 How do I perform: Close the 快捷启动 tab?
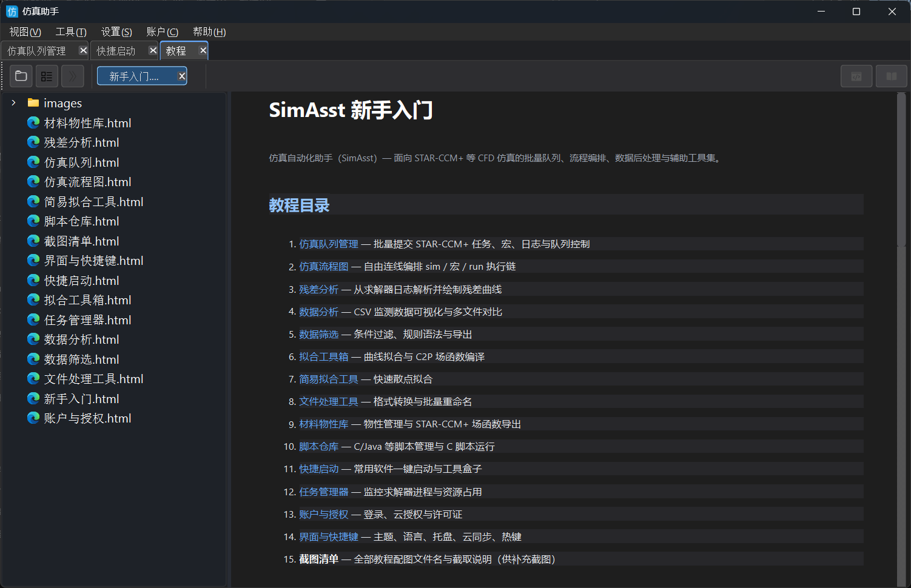click(x=153, y=50)
